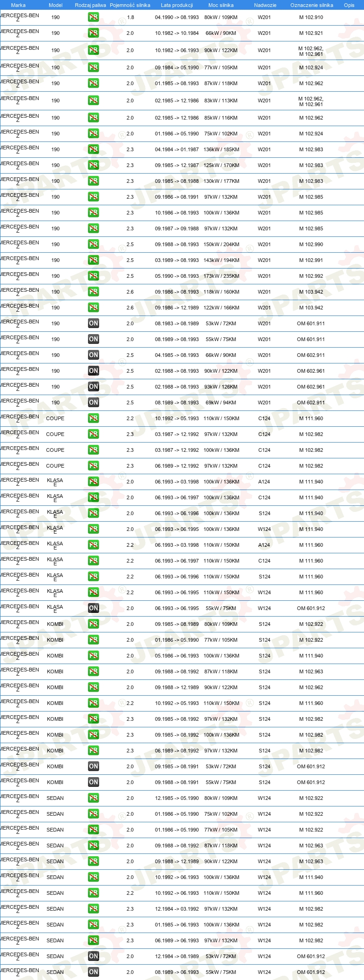The image size is (364, 980).
Task: Click the Rodzaj paliwa column header
Action: [90, 5]
